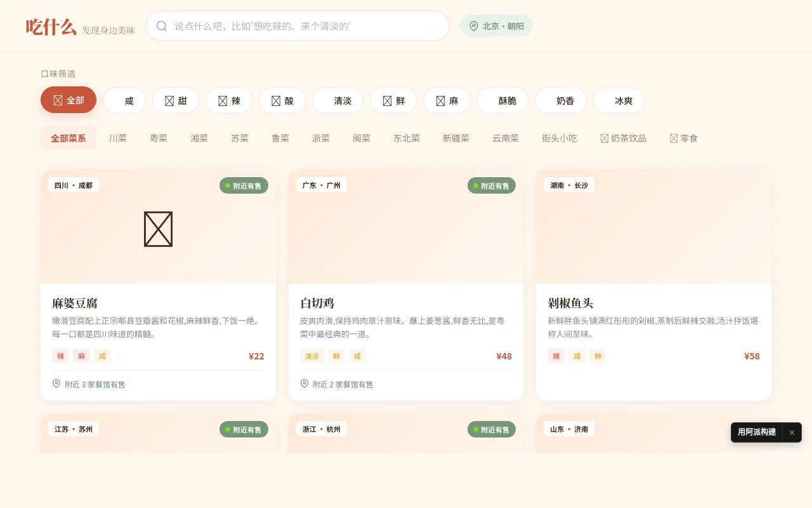Click the 吃什么 site logo
This screenshot has width=812, height=508.
[x=51, y=27]
